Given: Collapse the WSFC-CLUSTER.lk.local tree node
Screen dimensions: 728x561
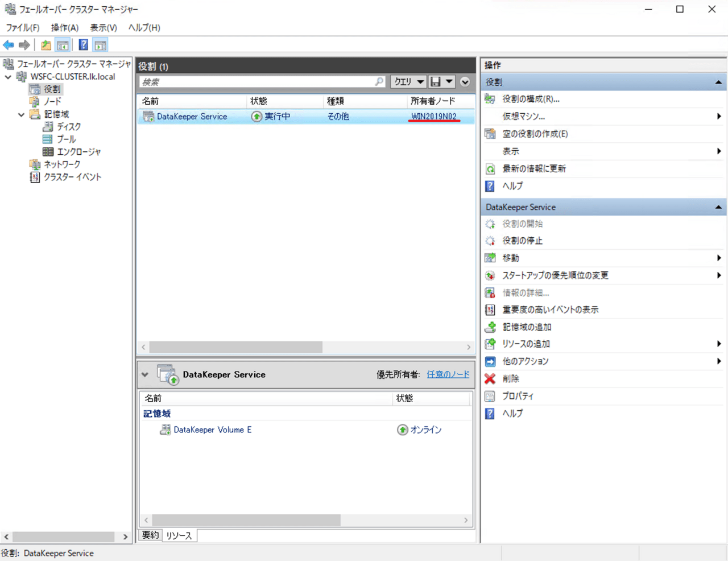Looking at the screenshot, I should [8, 76].
